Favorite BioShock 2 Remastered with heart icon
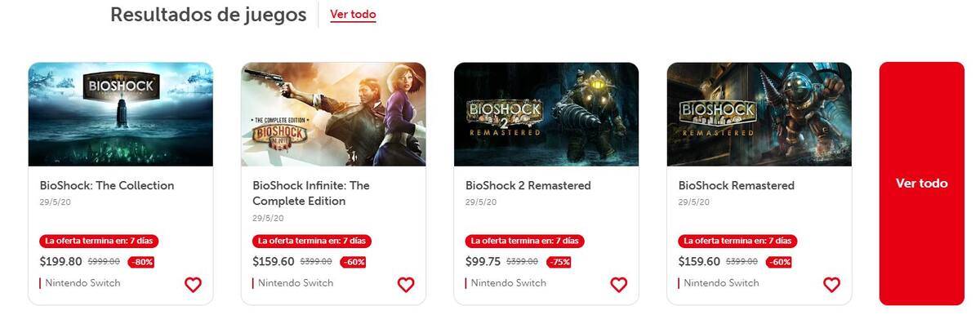The image size is (980, 328). [619, 285]
